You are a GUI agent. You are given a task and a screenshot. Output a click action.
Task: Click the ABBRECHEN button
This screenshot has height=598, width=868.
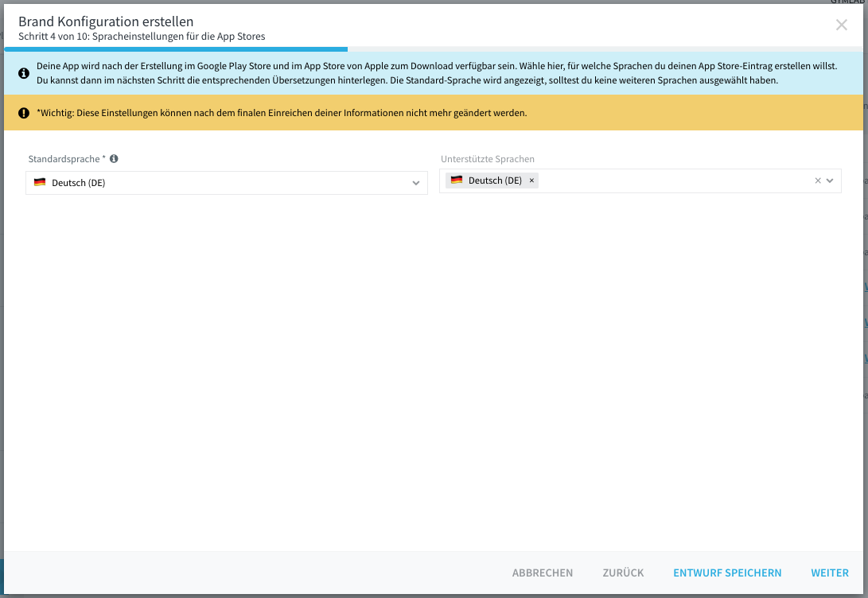pos(543,573)
